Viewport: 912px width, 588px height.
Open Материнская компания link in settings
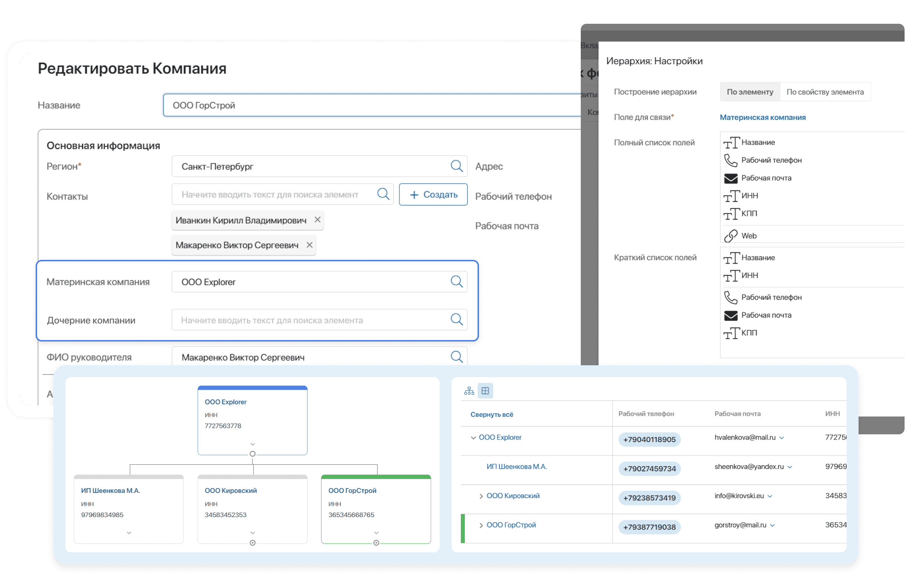(762, 118)
